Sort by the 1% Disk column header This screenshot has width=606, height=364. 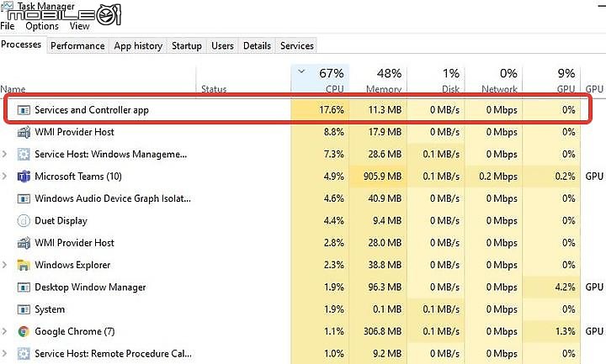(436, 81)
